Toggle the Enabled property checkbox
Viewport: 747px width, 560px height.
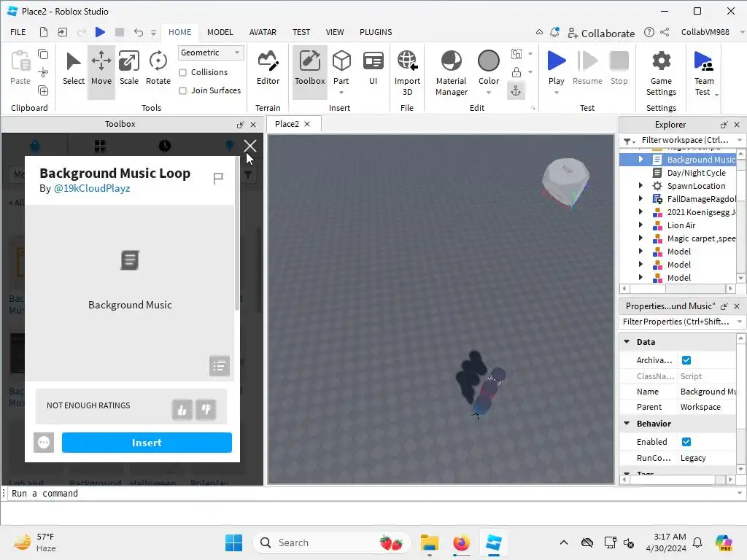coord(686,442)
